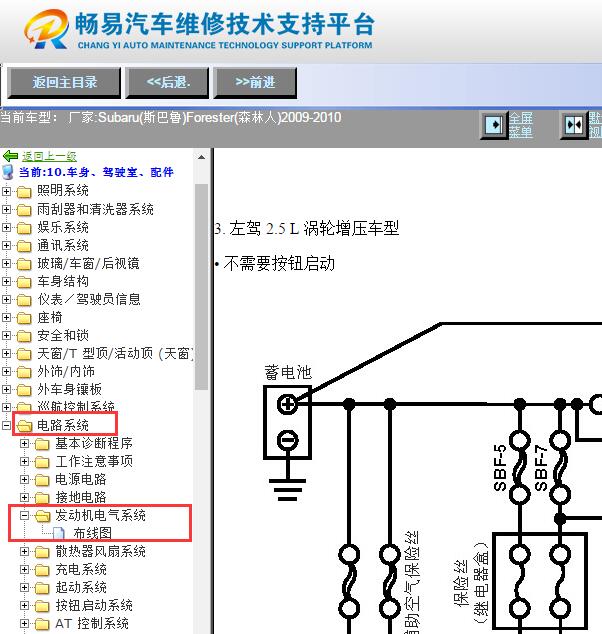Expand the 雨刮器和清洗器系统 node
This screenshot has width=602, height=634.
coord(6,209)
